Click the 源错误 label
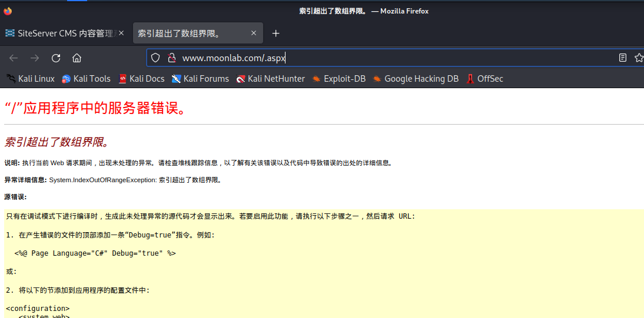Image resolution: width=644 pixels, height=318 pixels. [15, 197]
